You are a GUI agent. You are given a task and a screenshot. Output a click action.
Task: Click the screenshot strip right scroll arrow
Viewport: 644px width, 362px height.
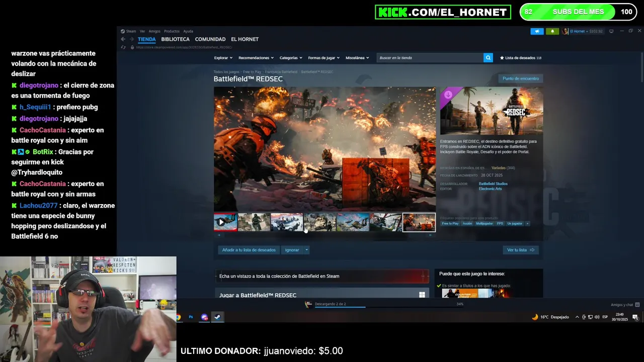coord(431,235)
